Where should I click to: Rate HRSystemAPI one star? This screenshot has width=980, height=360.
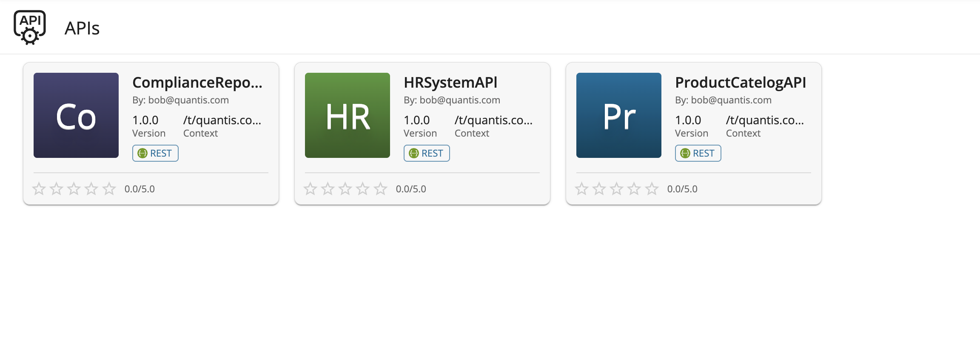[311, 189]
